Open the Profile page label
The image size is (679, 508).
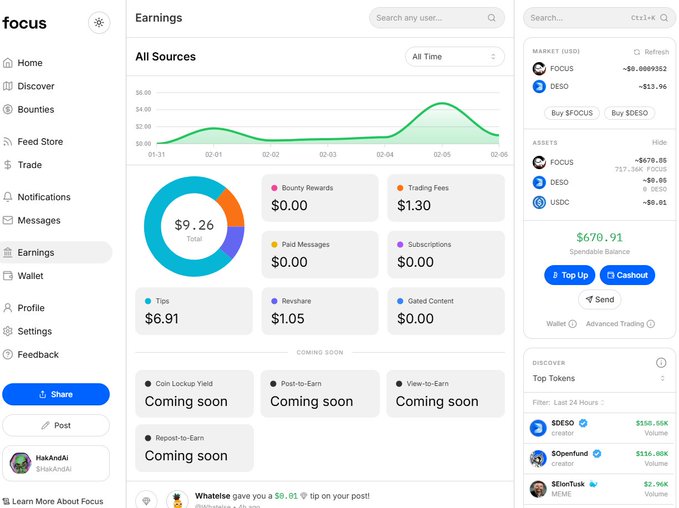pos(31,308)
